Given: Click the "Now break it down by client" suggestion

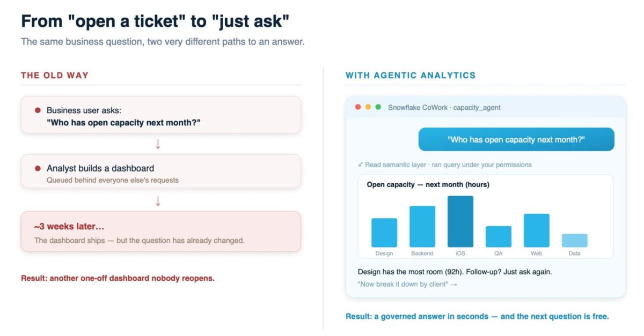Looking at the screenshot, I should coord(407,284).
